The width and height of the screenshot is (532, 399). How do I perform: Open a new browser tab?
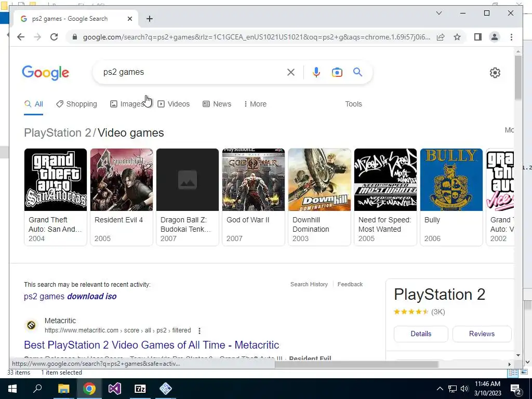pos(150,19)
